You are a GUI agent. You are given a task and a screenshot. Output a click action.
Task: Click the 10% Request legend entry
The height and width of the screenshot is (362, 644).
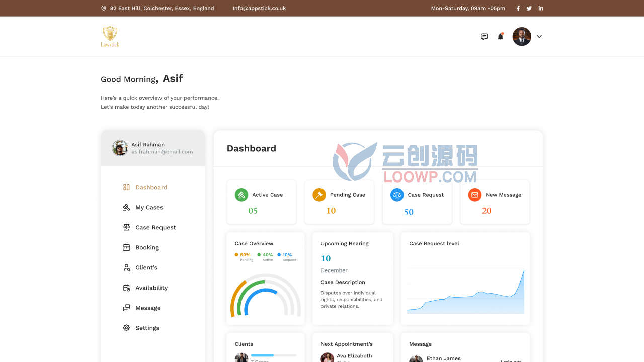(287, 257)
